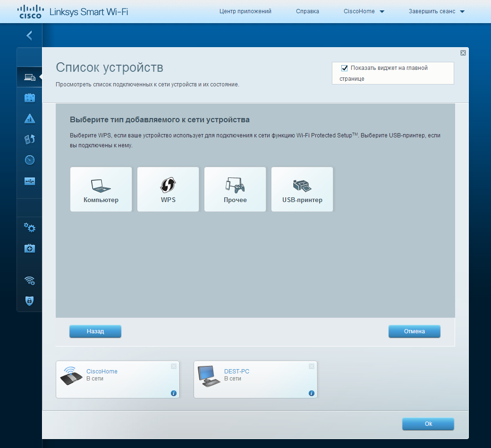Toggle Показать виджет на главной странице checkbox
The height and width of the screenshot is (448, 491).
point(345,68)
